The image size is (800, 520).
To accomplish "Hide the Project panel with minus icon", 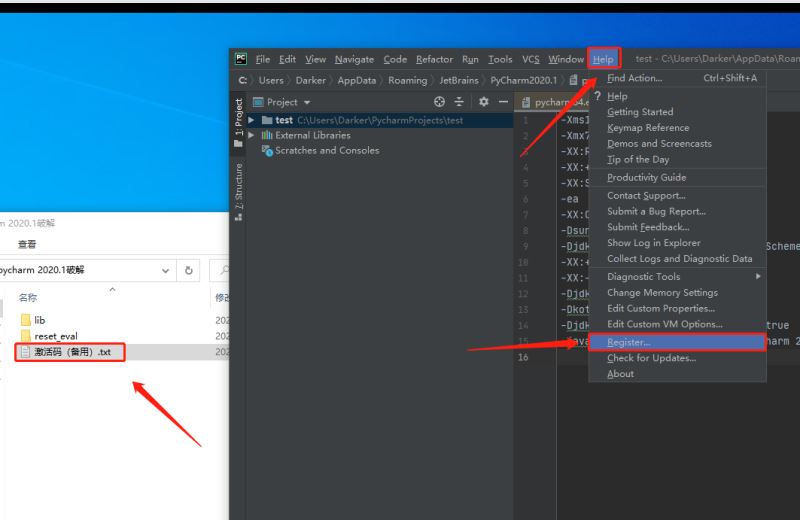I will (x=503, y=102).
